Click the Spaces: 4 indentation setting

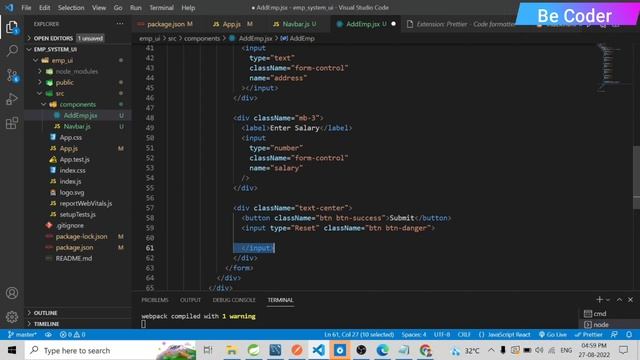(x=413, y=335)
